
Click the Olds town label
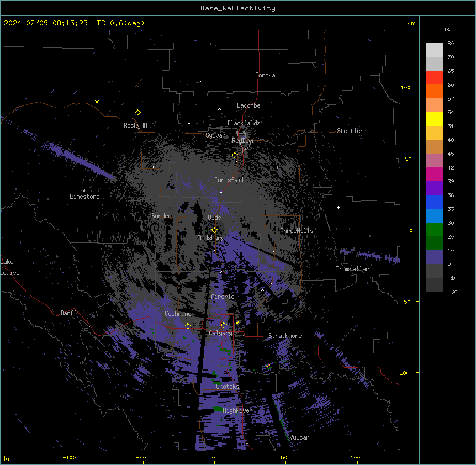[214, 218]
